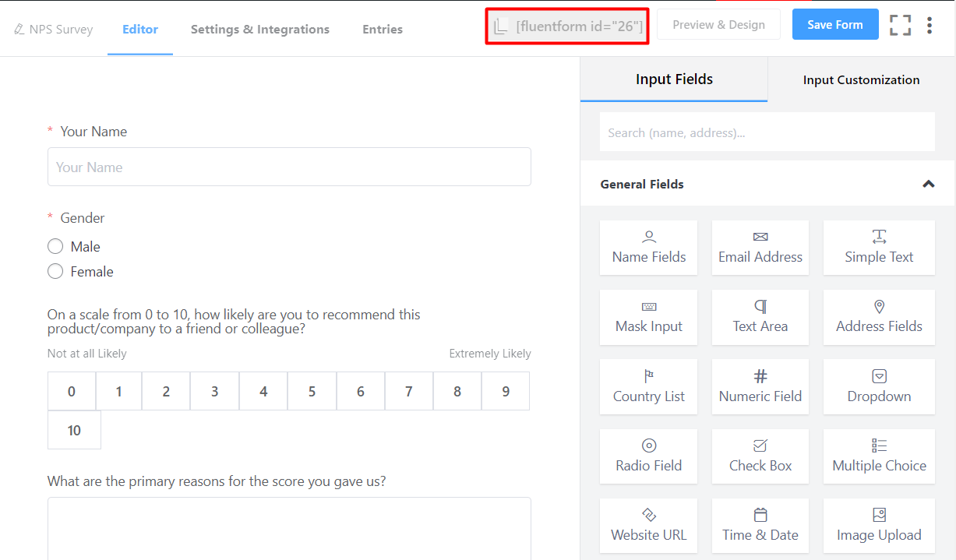Save the form
956x560 pixels.
pyautogui.click(x=834, y=24)
